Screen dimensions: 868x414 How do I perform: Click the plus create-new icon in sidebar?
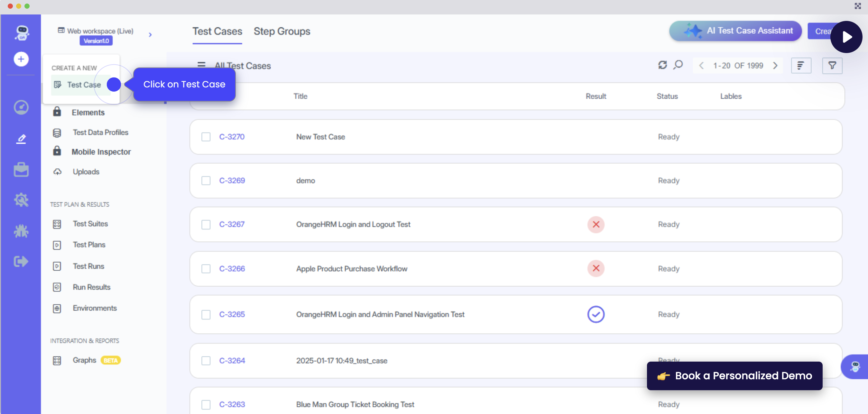pos(21,59)
